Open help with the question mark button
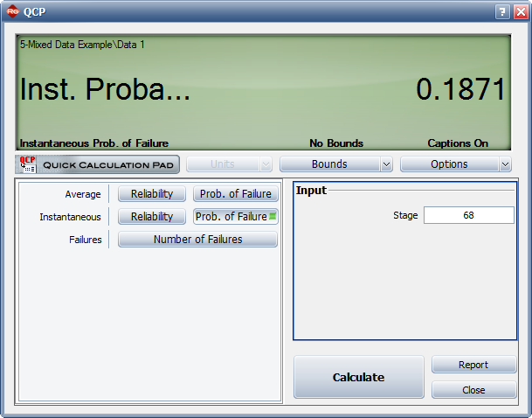The height and width of the screenshot is (418, 532). 502,12
